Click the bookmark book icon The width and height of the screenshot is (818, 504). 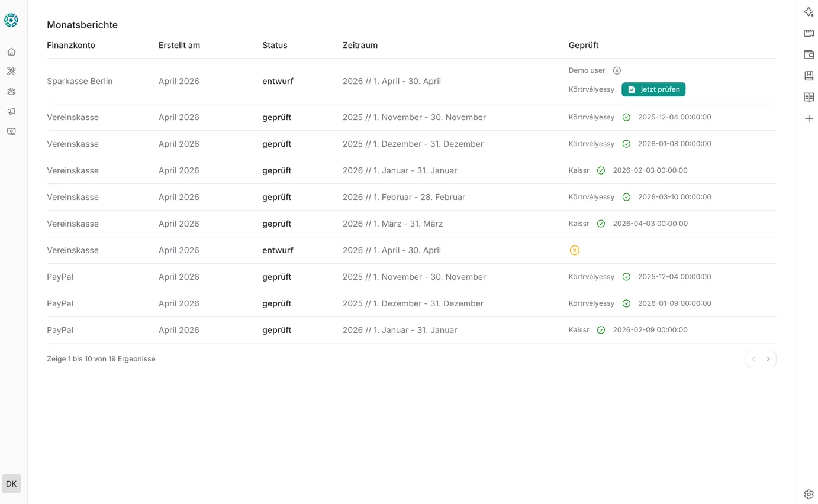[809, 76]
